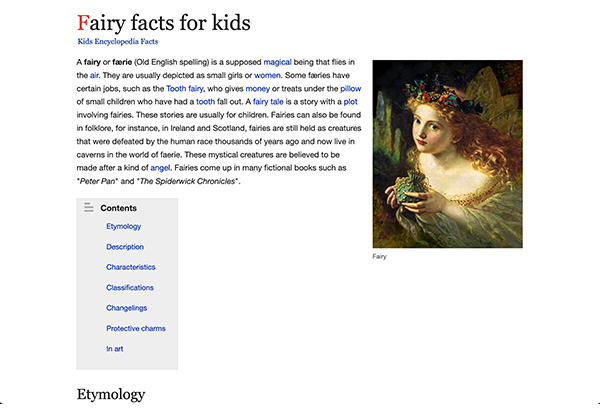This screenshot has height=412, width=600.
Task: Go to Classifications section in Contents
Action: [130, 287]
